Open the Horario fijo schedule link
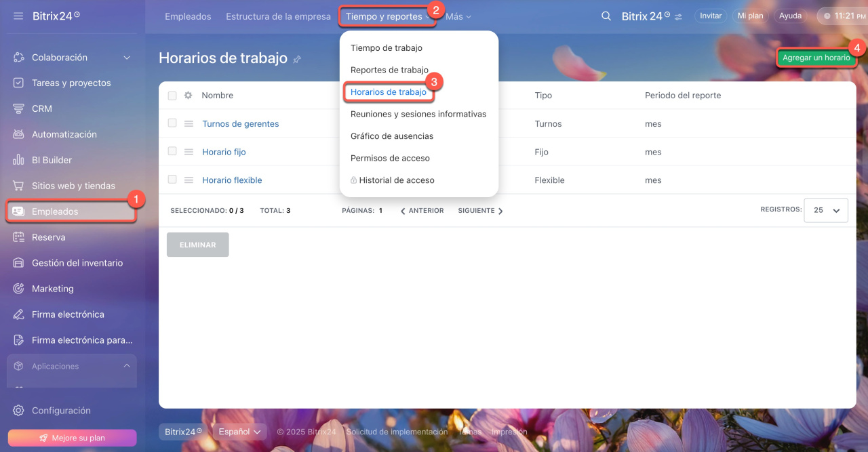 224,152
